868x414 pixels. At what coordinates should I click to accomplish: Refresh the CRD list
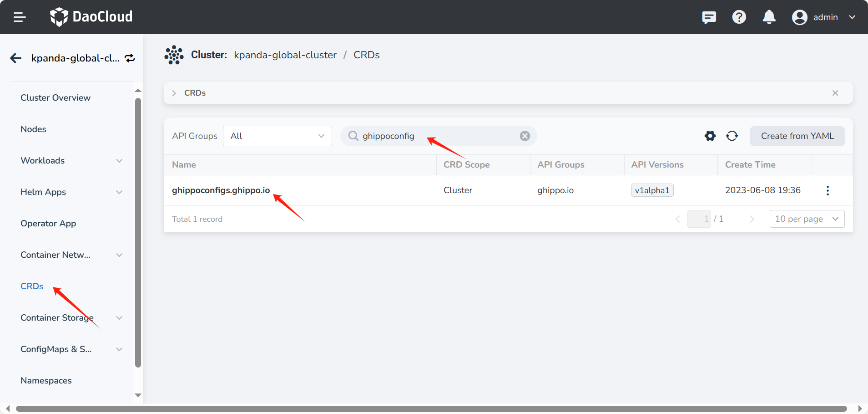pyautogui.click(x=732, y=136)
